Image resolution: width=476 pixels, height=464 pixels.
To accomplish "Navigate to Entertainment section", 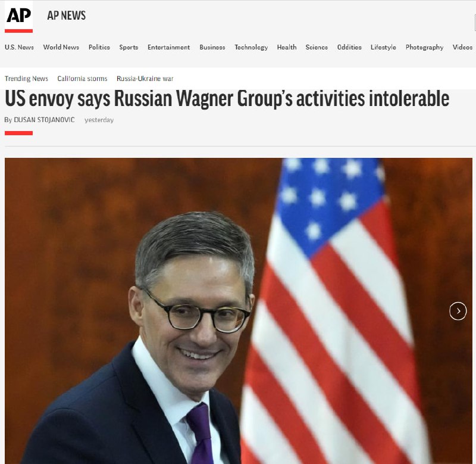I will click(169, 47).
